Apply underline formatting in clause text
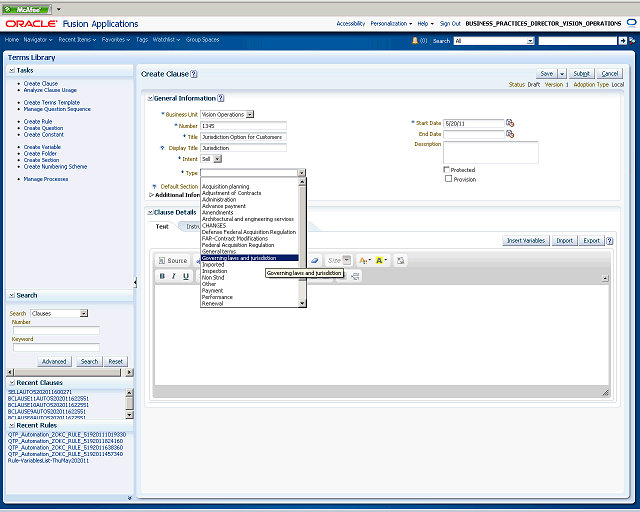640x512 pixels. (x=186, y=276)
